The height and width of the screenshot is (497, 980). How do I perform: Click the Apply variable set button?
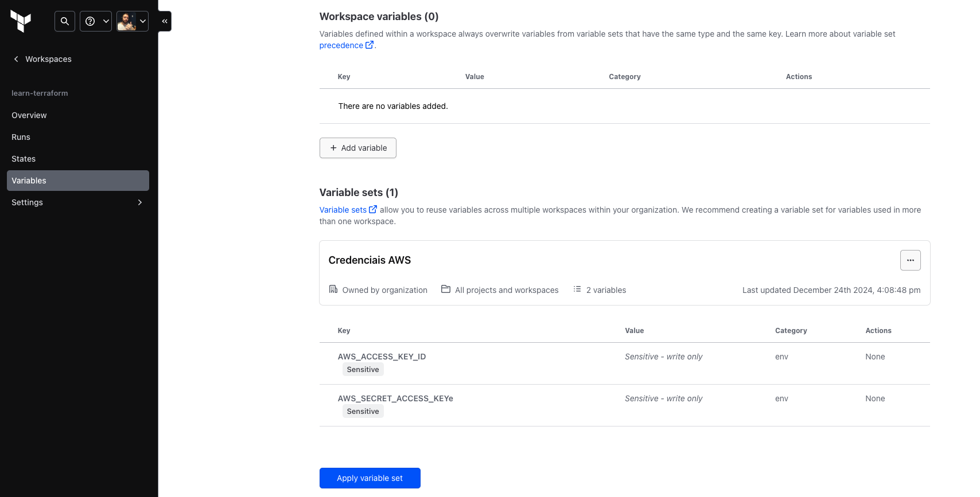370,478
